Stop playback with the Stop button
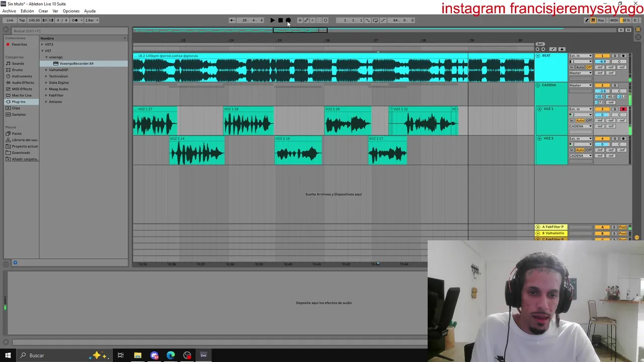This screenshot has width=644, height=362. 280,20
